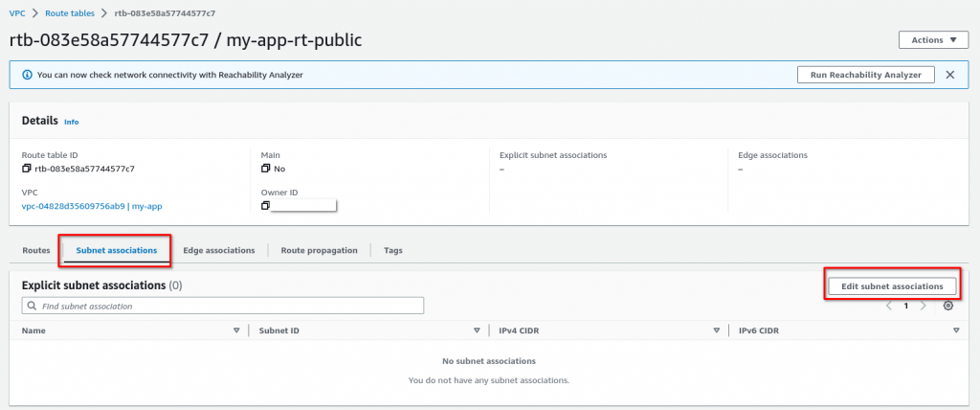
Task: Click Edit subnet associations button
Action: coord(891,285)
